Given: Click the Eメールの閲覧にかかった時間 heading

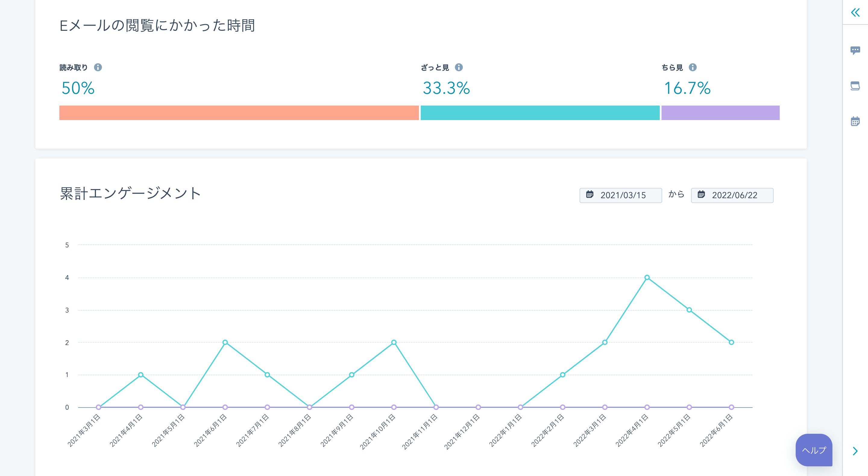Looking at the screenshot, I should [157, 25].
